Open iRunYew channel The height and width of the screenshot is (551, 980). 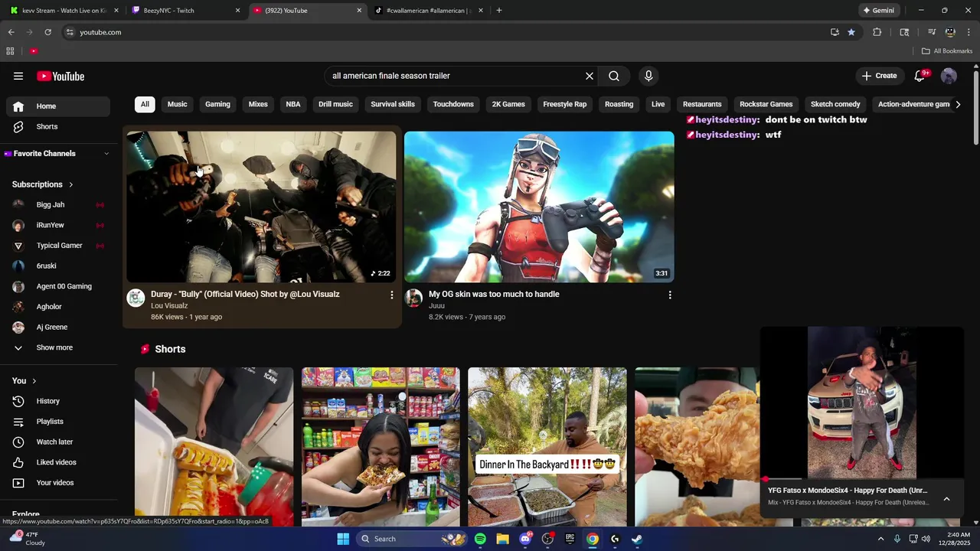tap(57, 225)
